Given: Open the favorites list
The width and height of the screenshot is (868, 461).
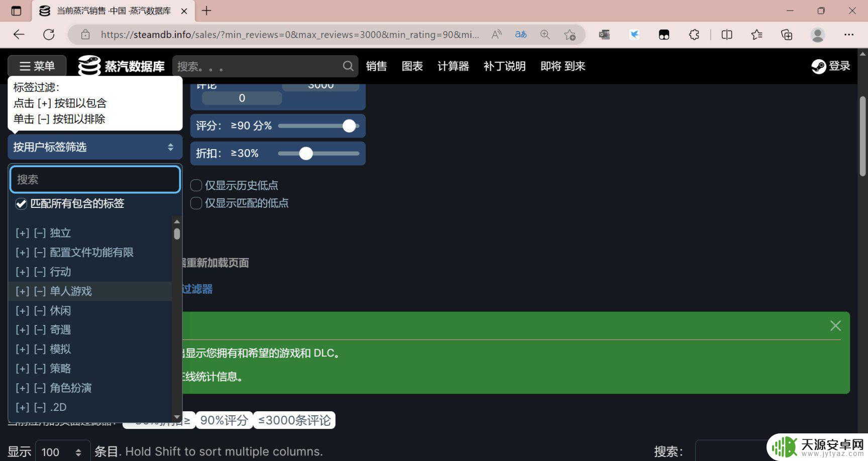Looking at the screenshot, I should (x=756, y=35).
